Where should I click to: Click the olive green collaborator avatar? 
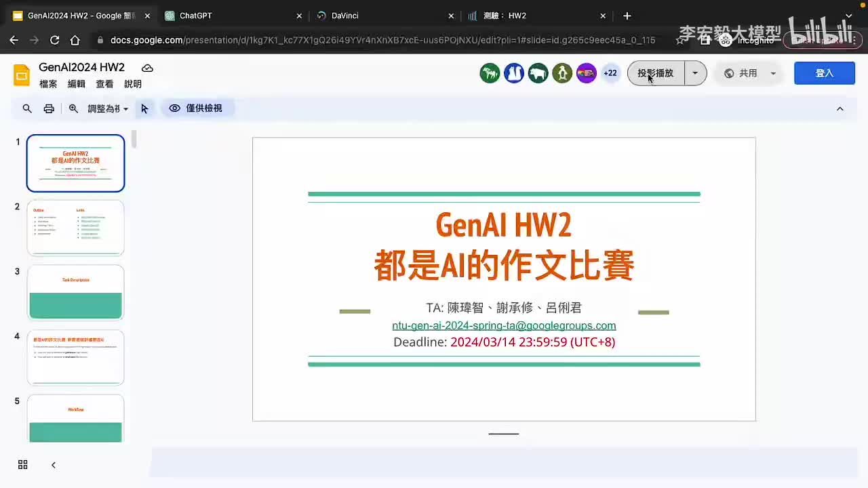click(x=562, y=73)
